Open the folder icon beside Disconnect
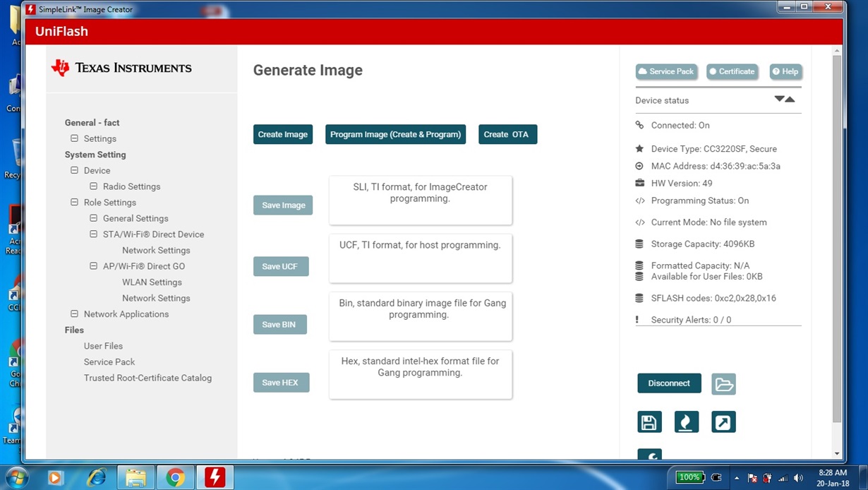The width and height of the screenshot is (868, 490). pos(723,384)
